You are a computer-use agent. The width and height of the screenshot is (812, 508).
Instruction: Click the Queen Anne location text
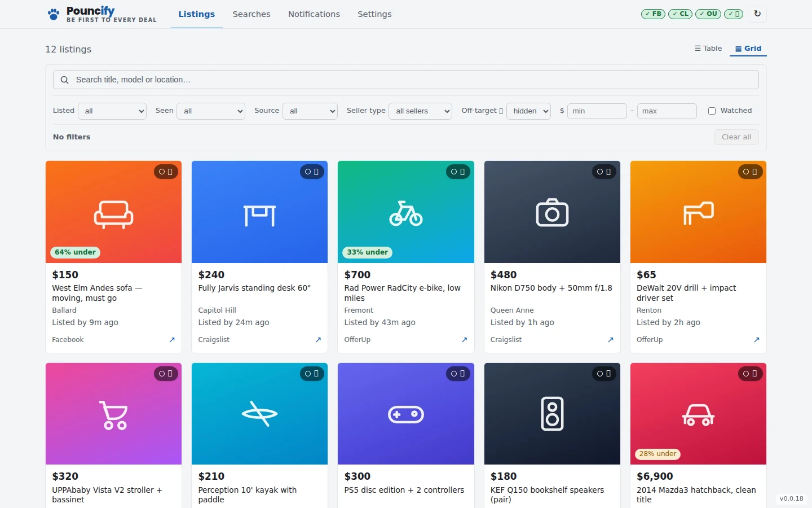512,310
